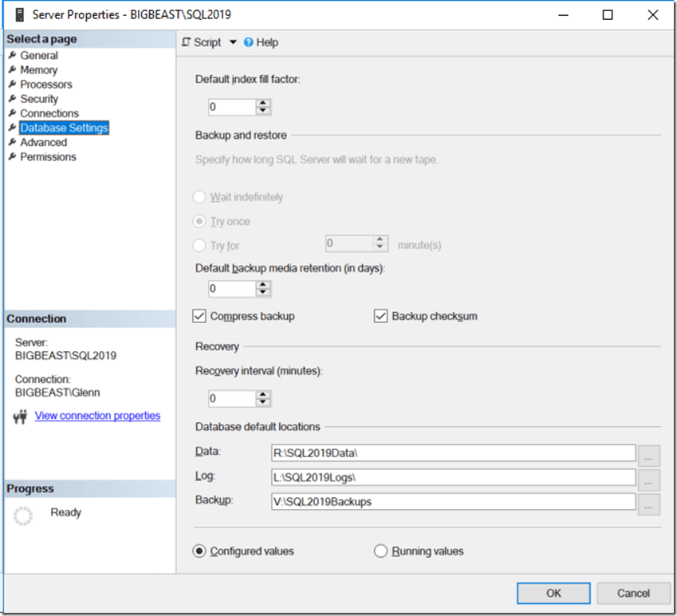Click the wrench icon beside Permissions

pos(13,156)
